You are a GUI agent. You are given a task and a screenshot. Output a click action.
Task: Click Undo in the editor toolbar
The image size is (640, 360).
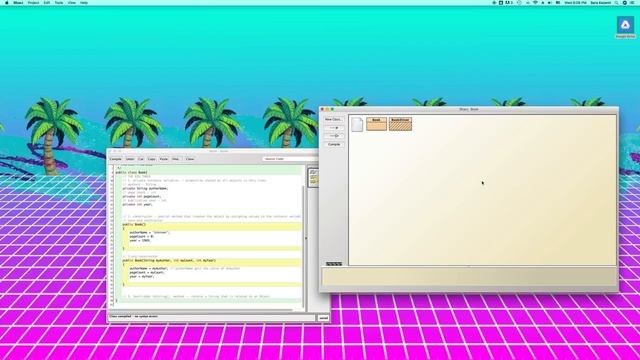point(130,159)
